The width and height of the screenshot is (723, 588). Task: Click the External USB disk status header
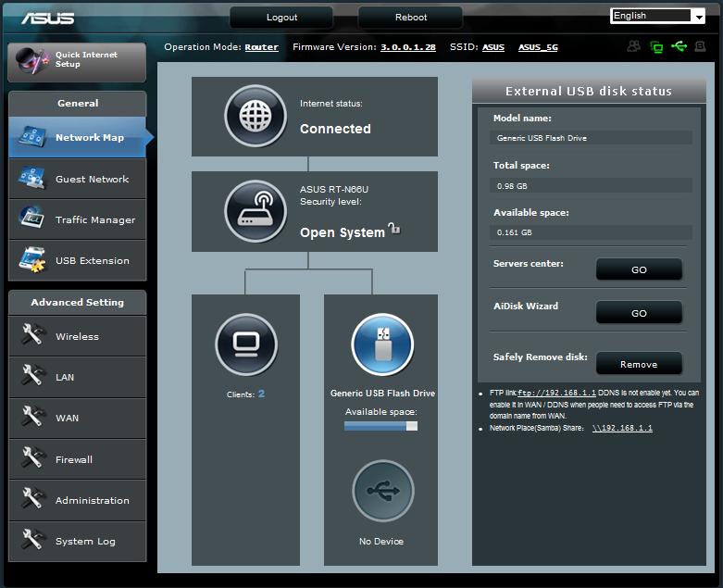(x=589, y=92)
